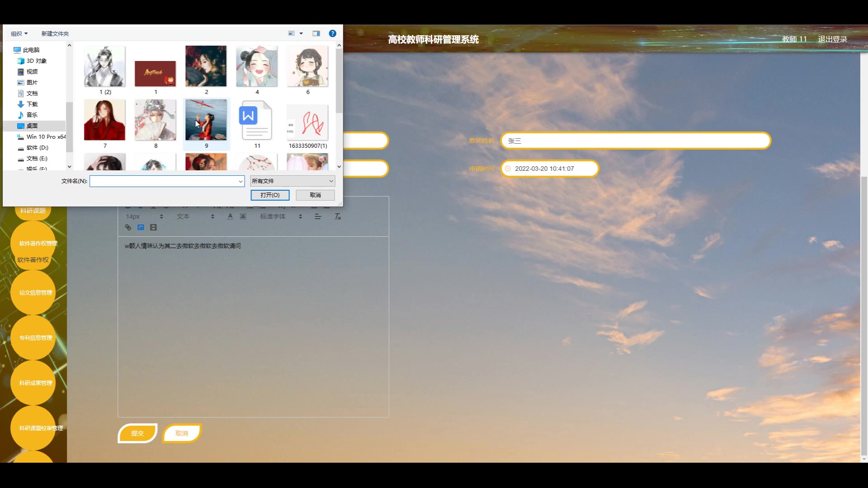Viewport: 868px width, 488px height.
Task: Click the 提交 submit button
Action: (137, 433)
